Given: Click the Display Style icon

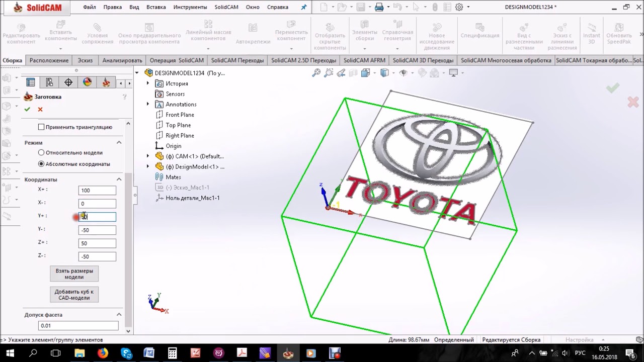Looking at the screenshot, I should point(385,73).
